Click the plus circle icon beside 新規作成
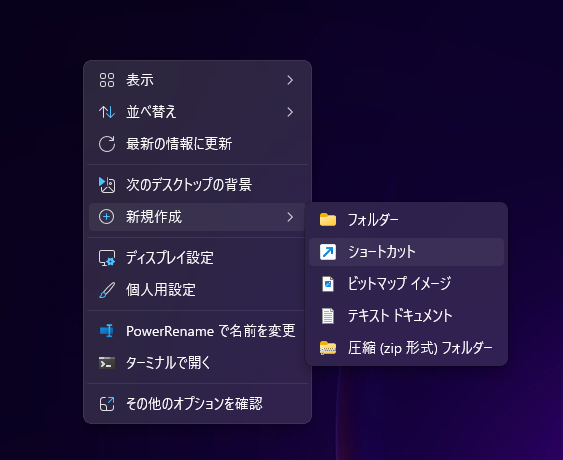The image size is (563, 460). click(107, 217)
